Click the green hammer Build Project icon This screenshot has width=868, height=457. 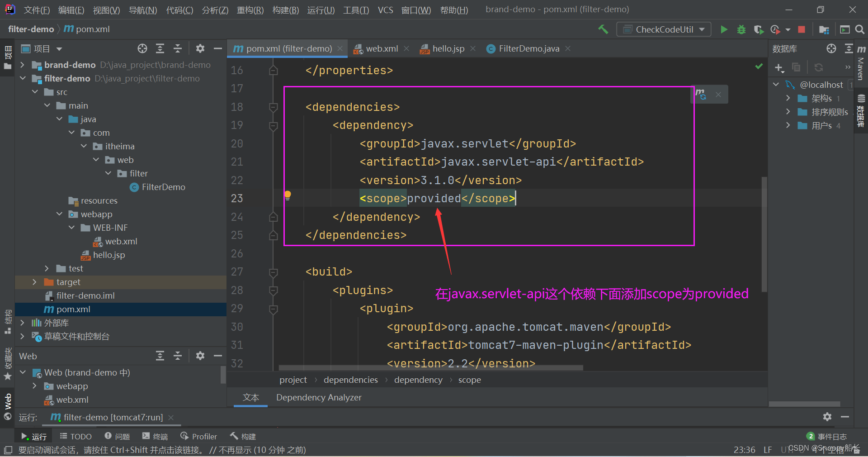coord(603,29)
